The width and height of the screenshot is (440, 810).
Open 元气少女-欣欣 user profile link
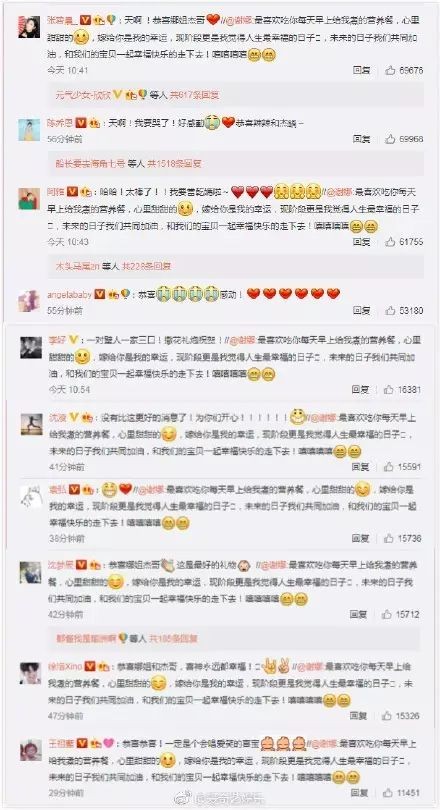click(84, 95)
